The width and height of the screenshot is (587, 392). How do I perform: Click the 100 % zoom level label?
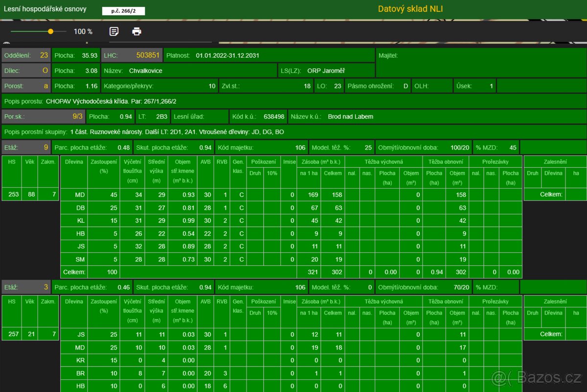(83, 32)
